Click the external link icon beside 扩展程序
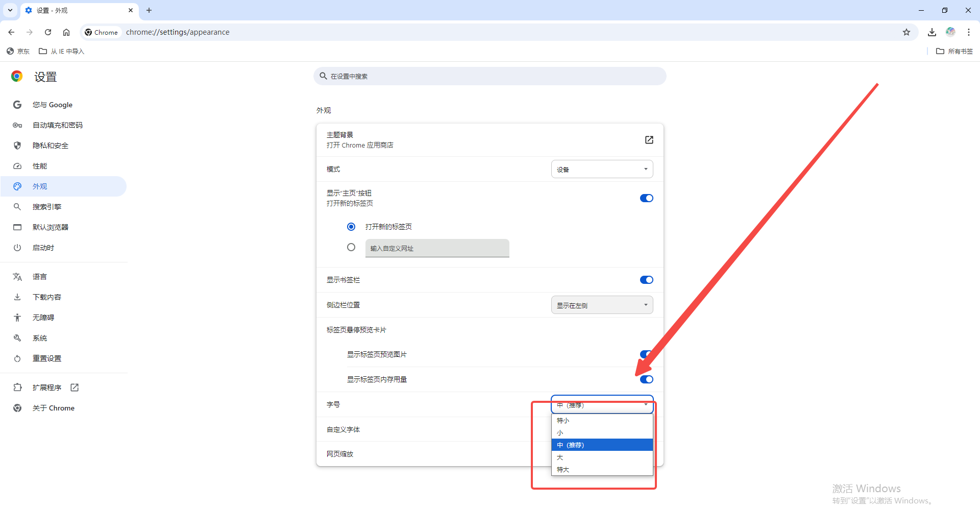The height and width of the screenshot is (531, 980). tap(75, 388)
